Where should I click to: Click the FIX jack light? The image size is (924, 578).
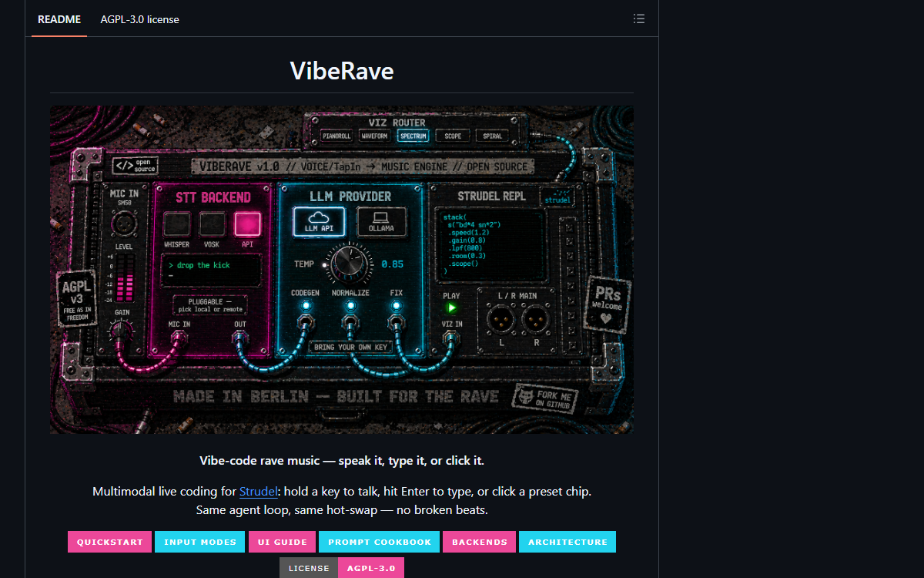click(396, 307)
